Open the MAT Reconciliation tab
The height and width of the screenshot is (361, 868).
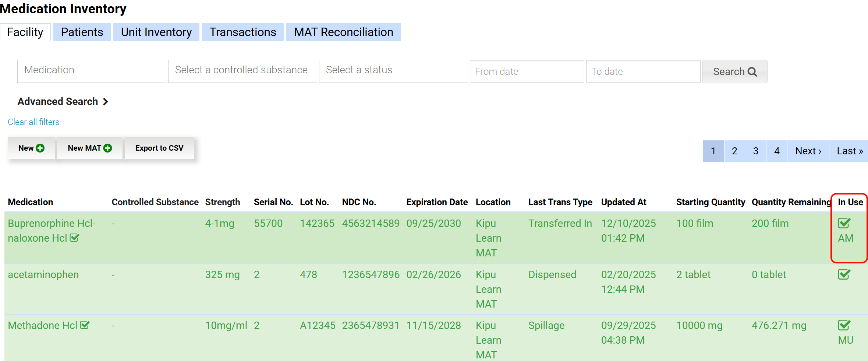[343, 32]
